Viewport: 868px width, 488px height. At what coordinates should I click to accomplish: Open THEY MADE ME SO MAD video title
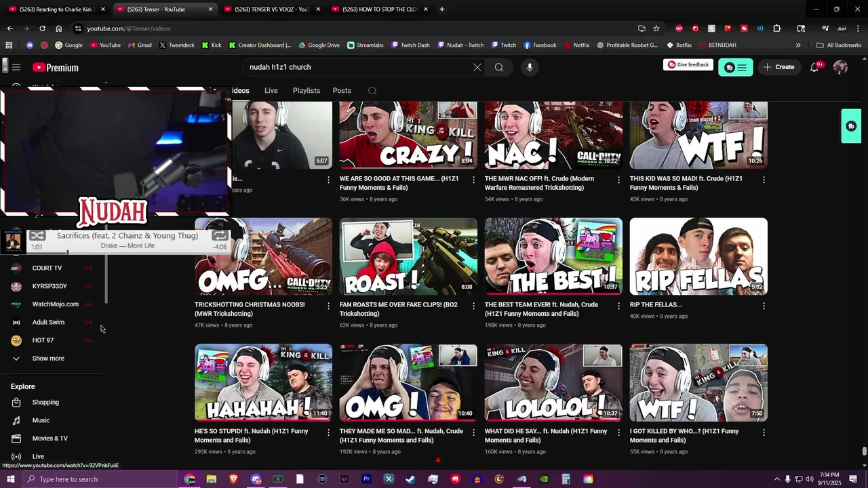click(401, 436)
